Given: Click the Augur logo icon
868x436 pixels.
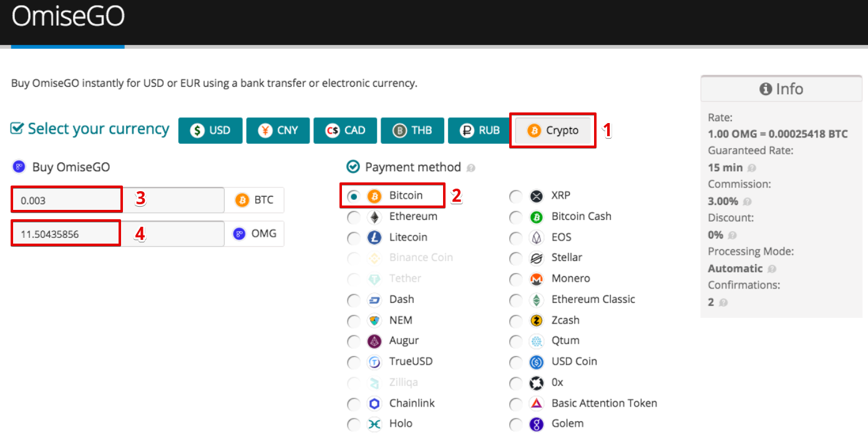Looking at the screenshot, I should [374, 342].
